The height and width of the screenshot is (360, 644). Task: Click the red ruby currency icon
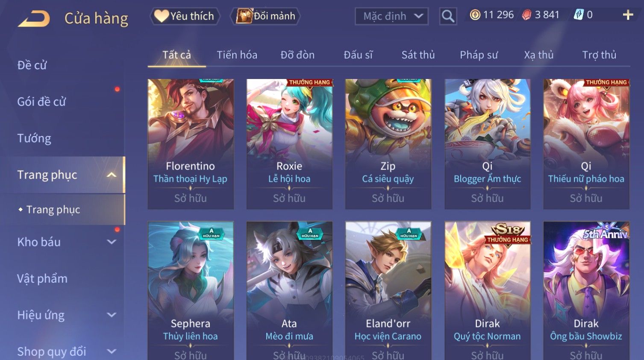[526, 15]
